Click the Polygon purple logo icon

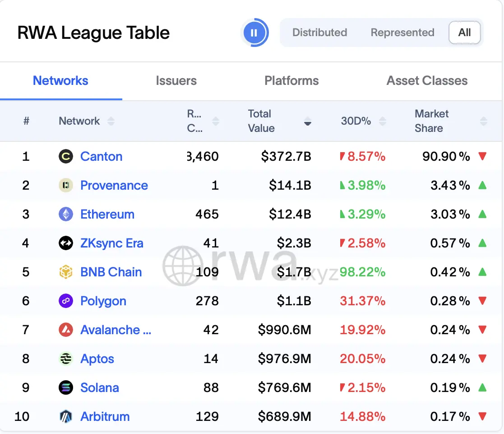click(66, 301)
